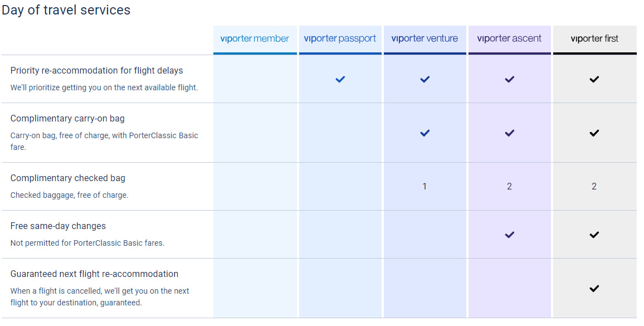Screen dimensions: 644x326
Task: Click First checkmark for guaranteed next flight
Action: click(594, 288)
